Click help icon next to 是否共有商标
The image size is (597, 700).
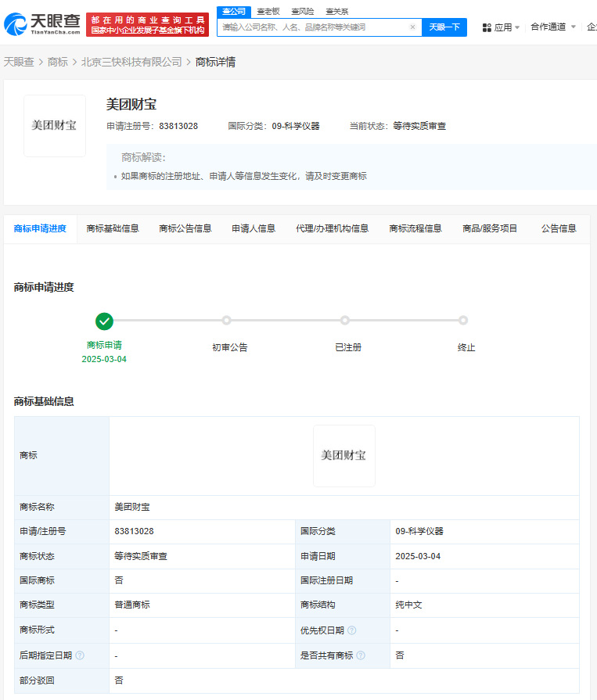click(360, 655)
